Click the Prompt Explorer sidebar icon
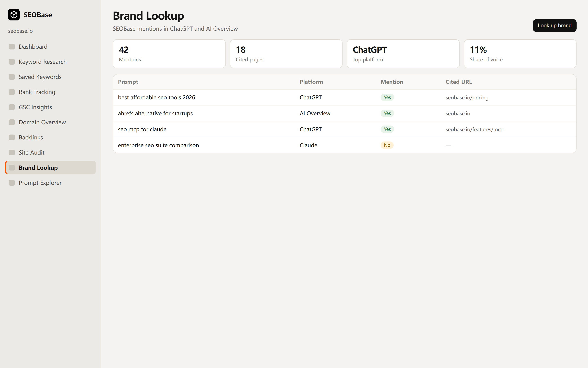Screen dimensions: 588x368 12,183
